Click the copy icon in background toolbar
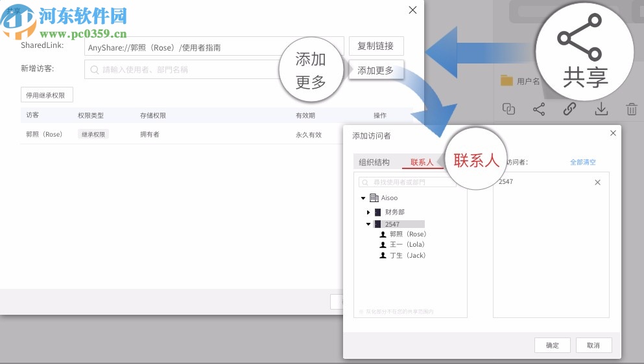This screenshot has height=364, width=644. pos(508,109)
